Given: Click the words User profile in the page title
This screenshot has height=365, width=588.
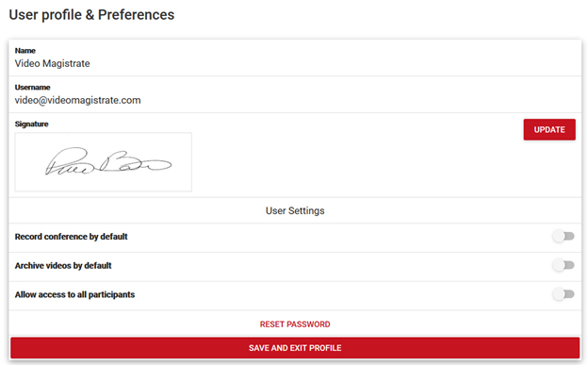Looking at the screenshot, I should [45, 15].
